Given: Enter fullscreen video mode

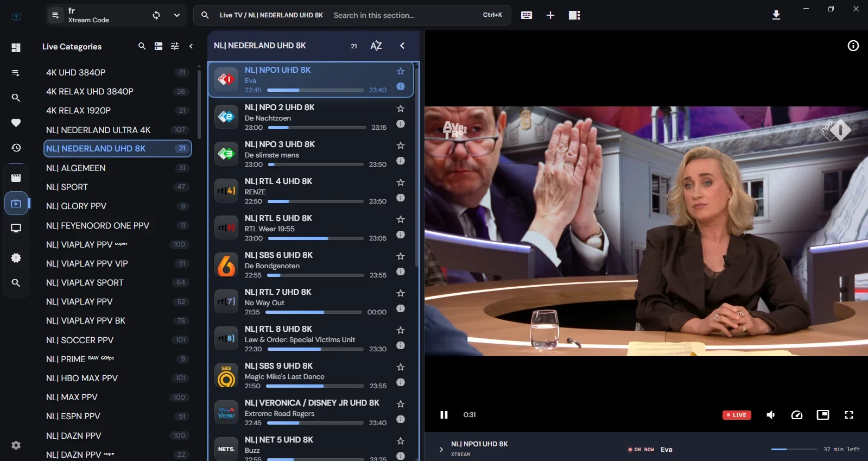Looking at the screenshot, I should [x=849, y=415].
